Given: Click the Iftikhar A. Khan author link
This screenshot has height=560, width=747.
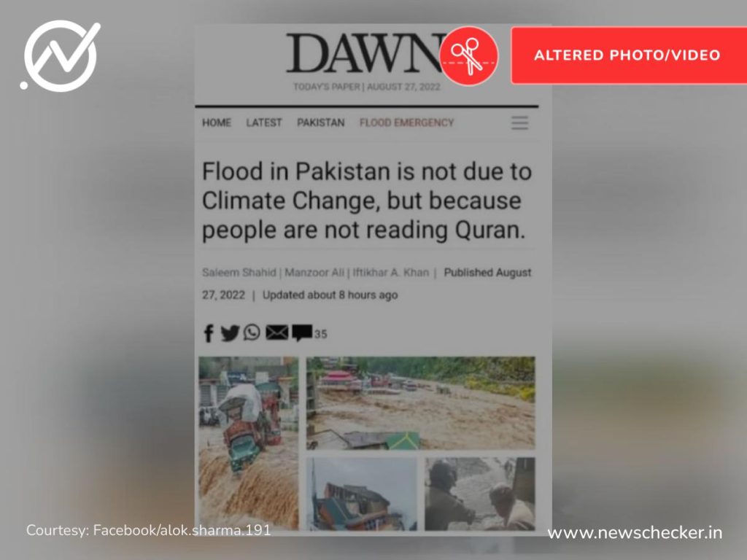Looking at the screenshot, I should (391, 273).
